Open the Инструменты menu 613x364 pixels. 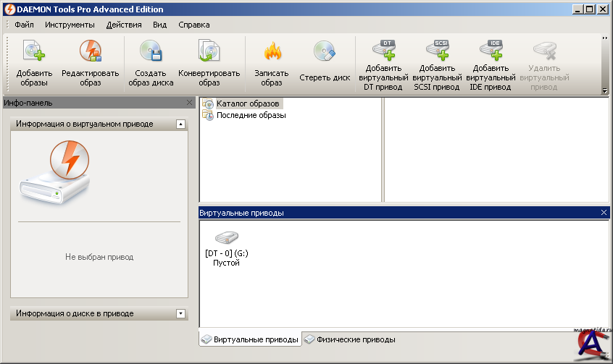[70, 25]
